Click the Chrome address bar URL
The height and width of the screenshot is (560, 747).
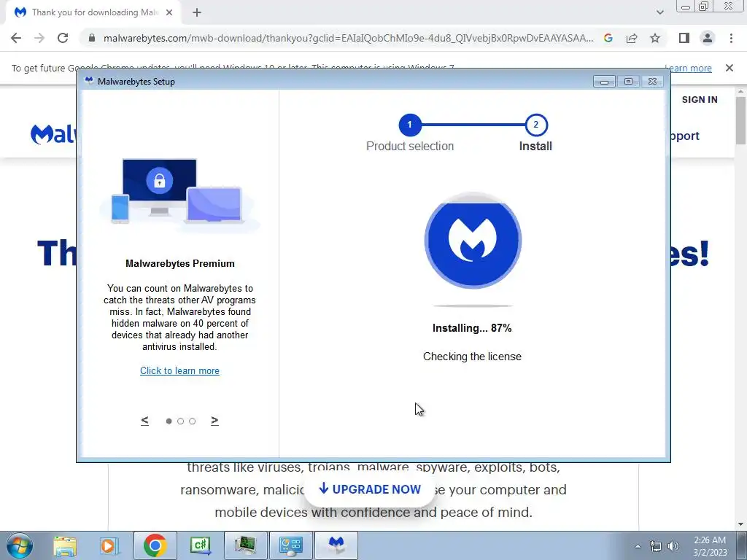(348, 38)
